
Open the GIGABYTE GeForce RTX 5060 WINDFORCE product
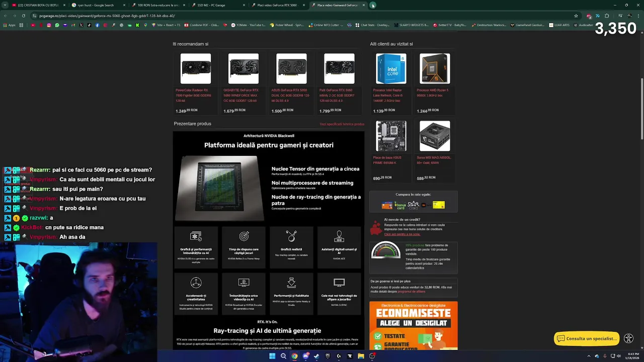[x=244, y=83]
